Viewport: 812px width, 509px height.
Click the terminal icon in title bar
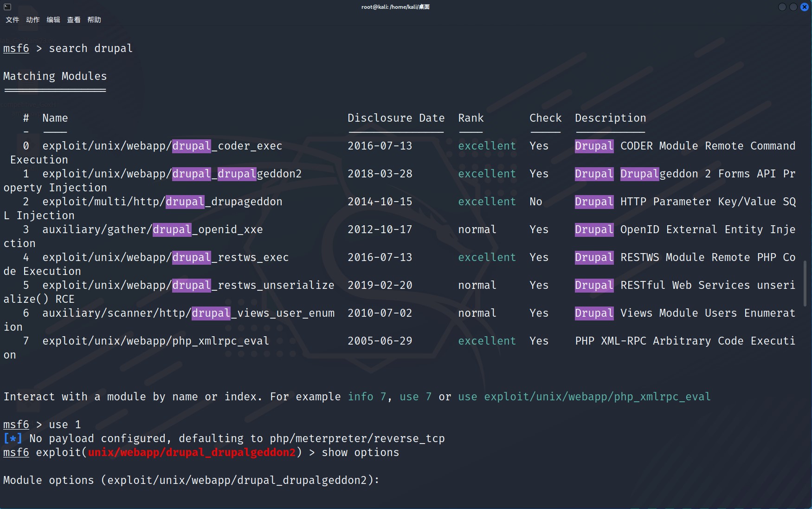(x=7, y=7)
